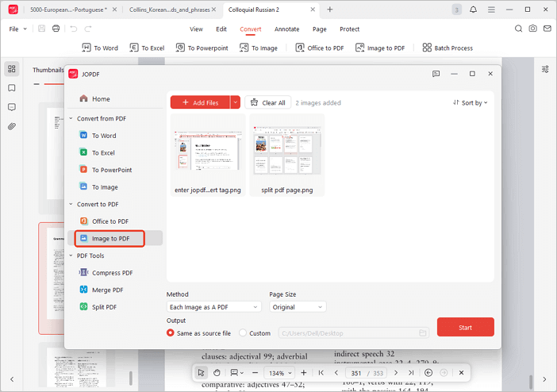Go to first page icon
The width and height of the screenshot is (557, 392).
[x=321, y=372]
